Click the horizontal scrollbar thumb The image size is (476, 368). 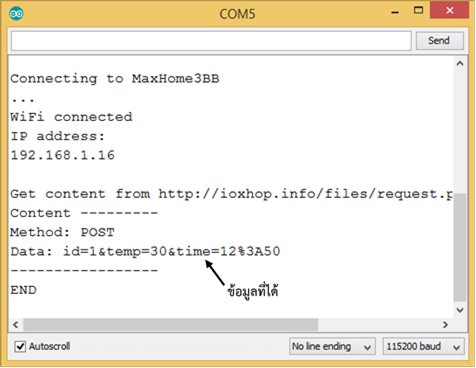click(170, 324)
